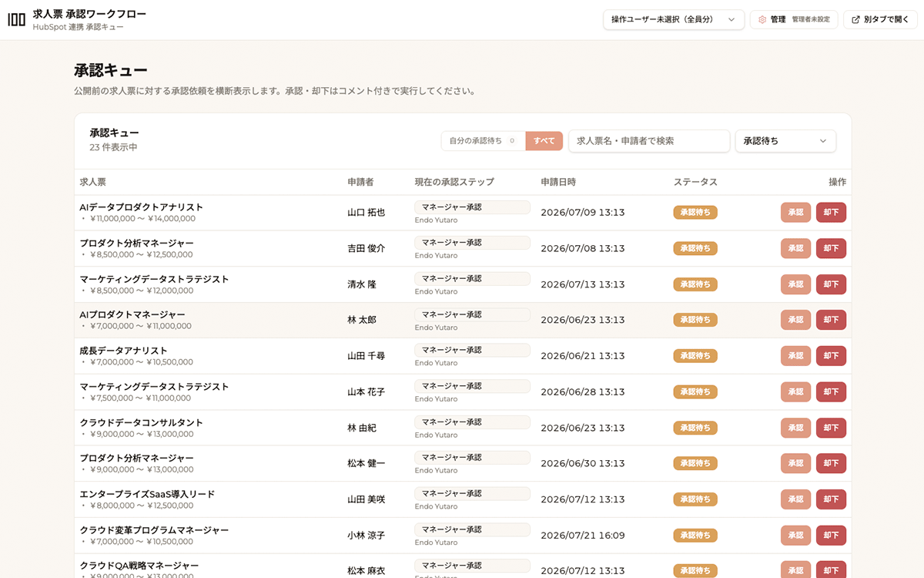Open the 成長データアナリスト job requisition row

[x=463, y=356]
